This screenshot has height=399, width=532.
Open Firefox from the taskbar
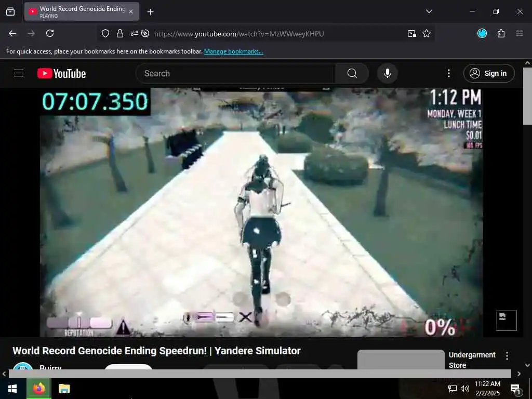[x=39, y=389]
